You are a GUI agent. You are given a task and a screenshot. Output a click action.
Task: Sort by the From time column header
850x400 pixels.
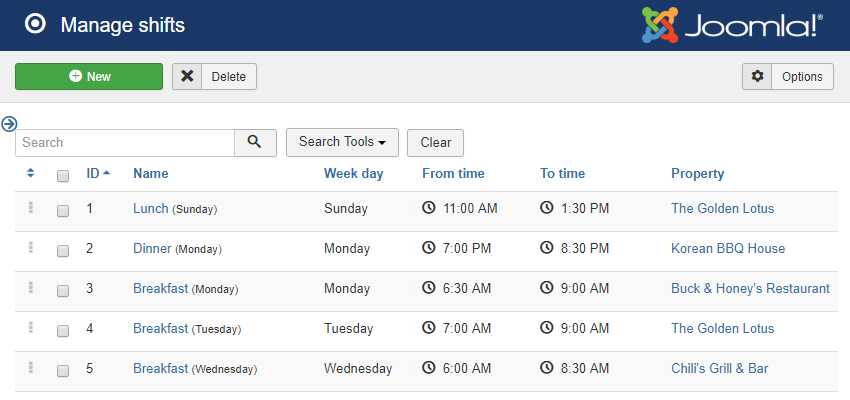453,174
